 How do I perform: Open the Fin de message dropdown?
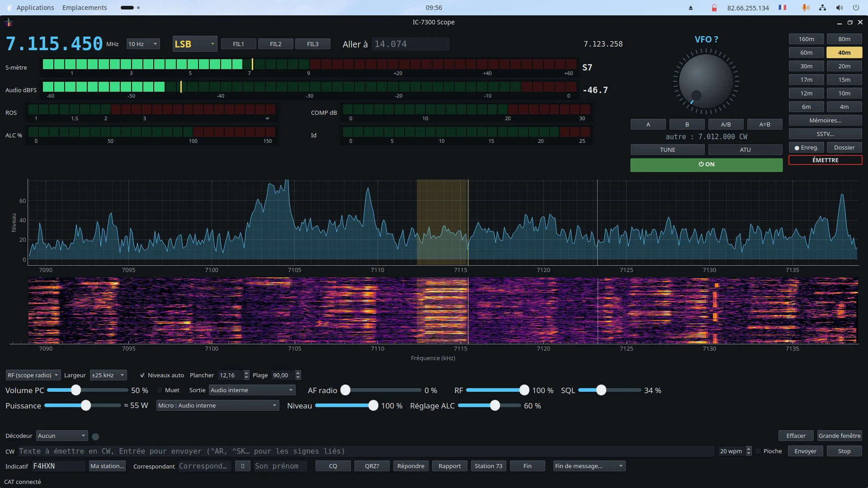589,466
